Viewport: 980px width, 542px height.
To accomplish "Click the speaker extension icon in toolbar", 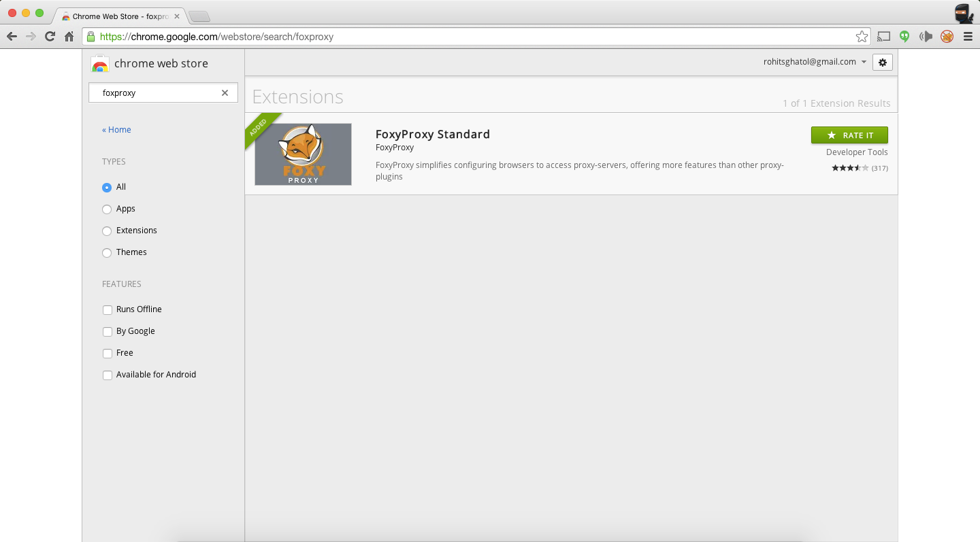I will [926, 37].
